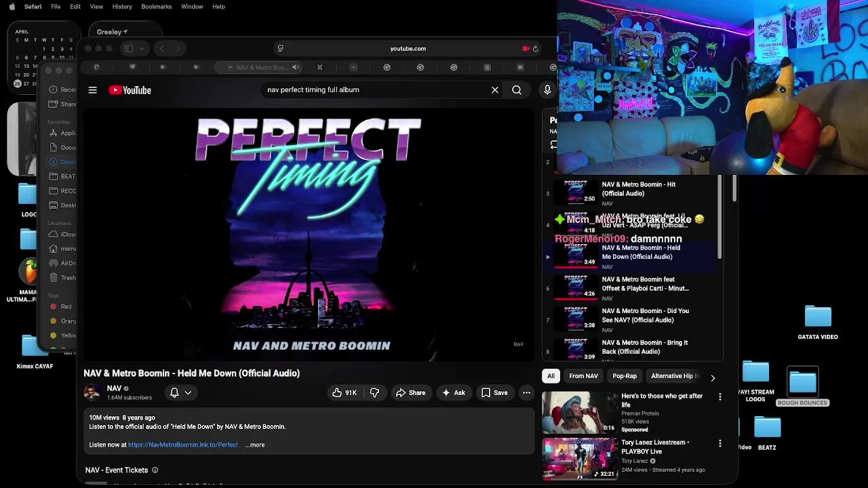Open the NAV channel avatar

click(92, 392)
